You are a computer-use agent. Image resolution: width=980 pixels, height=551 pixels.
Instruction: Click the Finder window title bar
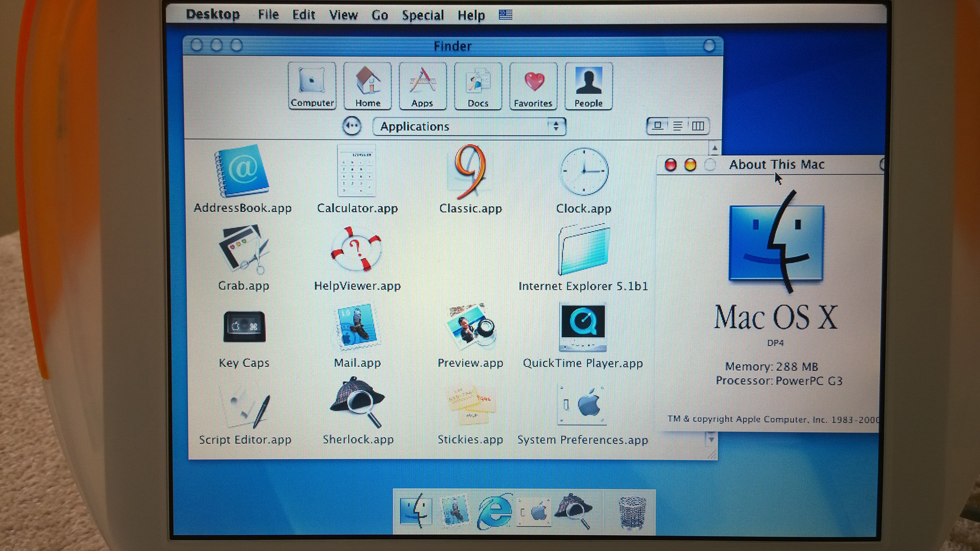(x=453, y=46)
